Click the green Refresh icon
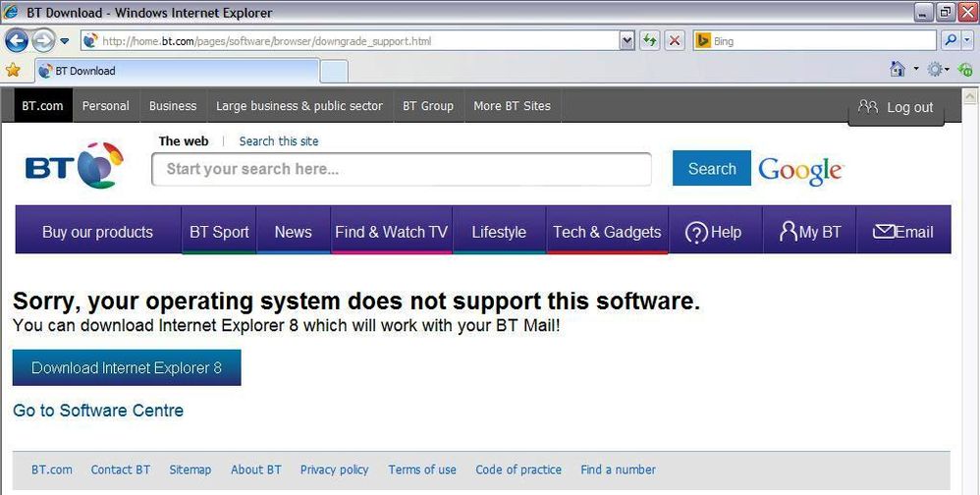This screenshot has height=495, width=980. point(650,41)
